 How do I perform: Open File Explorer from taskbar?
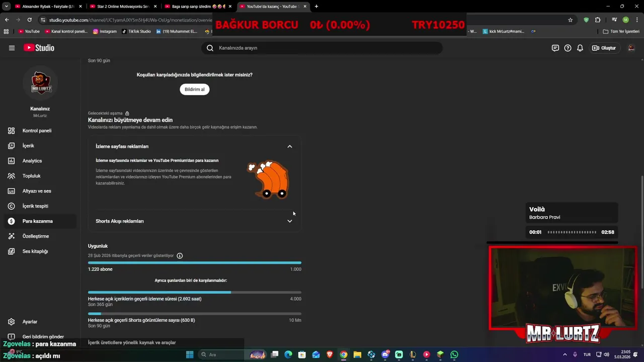coord(357,354)
